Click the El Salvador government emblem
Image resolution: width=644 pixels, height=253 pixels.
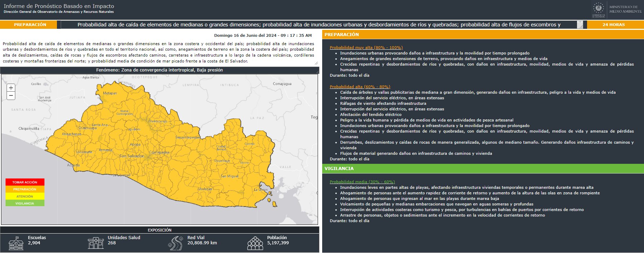tap(598, 9)
